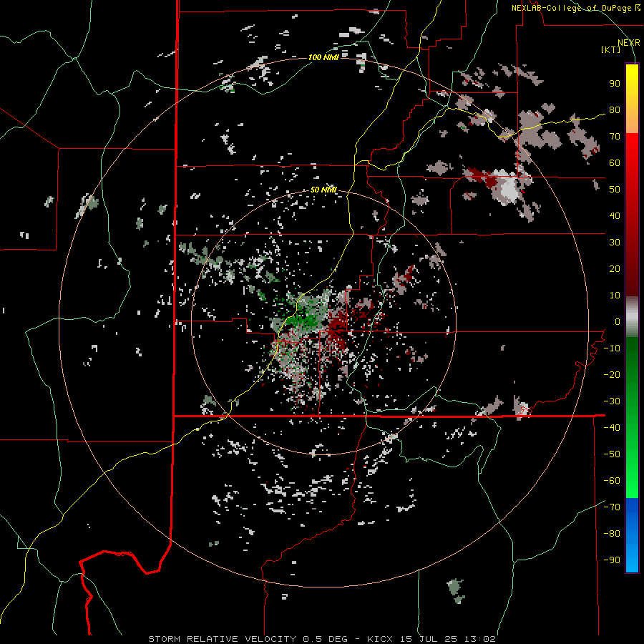This screenshot has height=644, width=644.
Task: Click the gray zero-velocity segment of color bar
Action: pos(632,317)
